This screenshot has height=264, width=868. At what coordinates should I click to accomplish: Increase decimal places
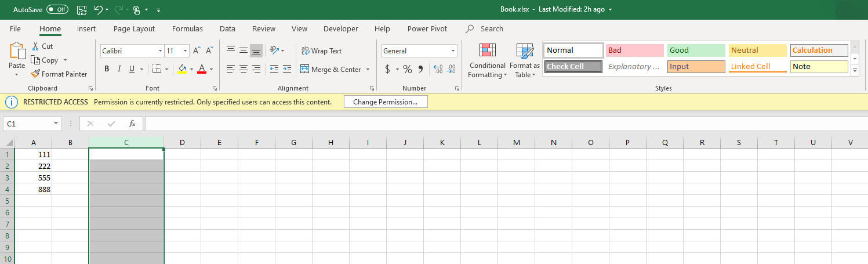pos(438,69)
